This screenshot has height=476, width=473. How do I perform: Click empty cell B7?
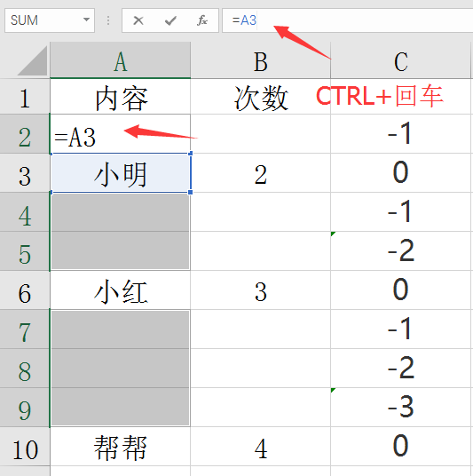tap(260, 329)
